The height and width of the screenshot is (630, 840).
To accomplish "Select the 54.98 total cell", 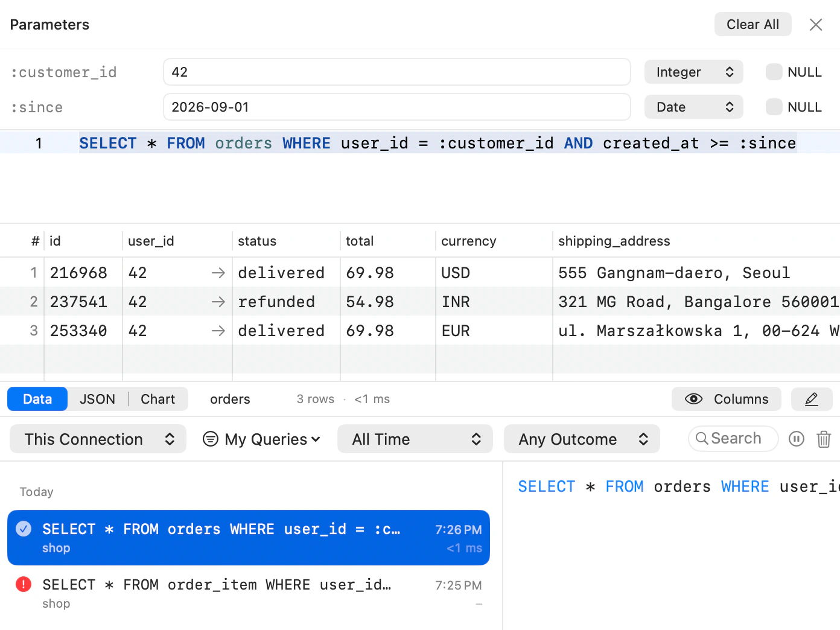I will click(387, 302).
